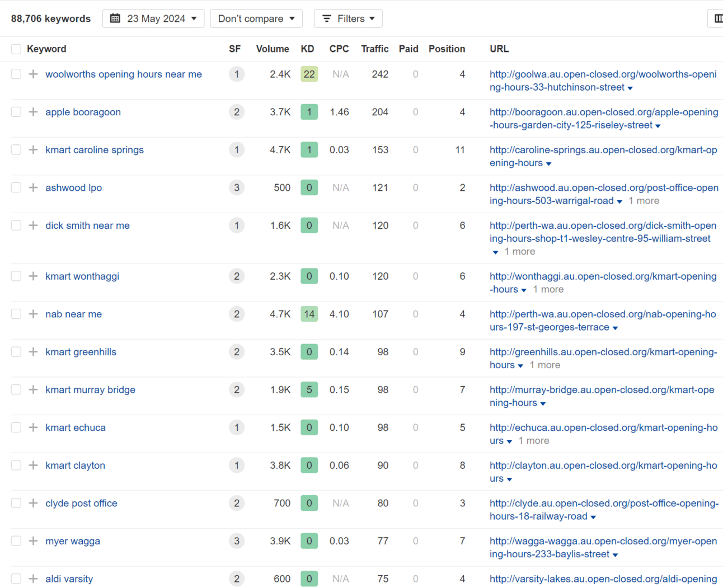The width and height of the screenshot is (723, 588).
Task: Open keyword link 'kmart caroline springs'
Action: tap(95, 150)
